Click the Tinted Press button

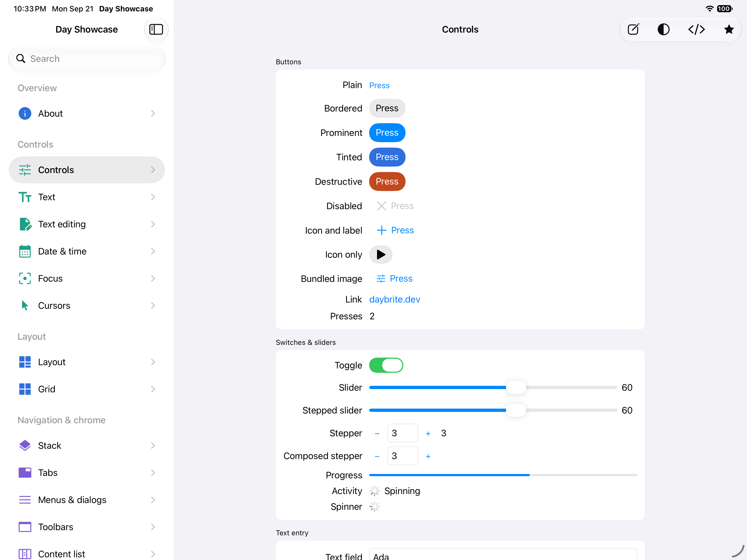[387, 157]
